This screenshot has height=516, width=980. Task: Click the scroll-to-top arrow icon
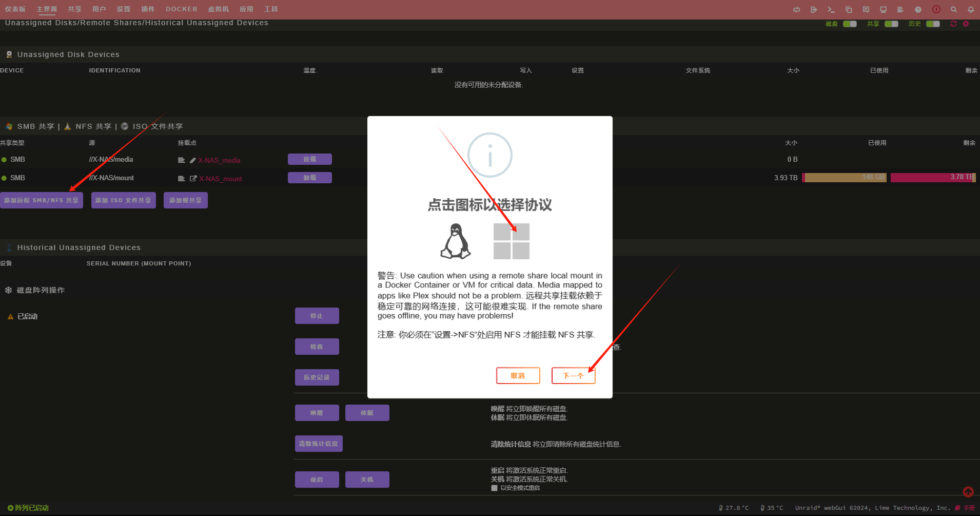(x=968, y=492)
